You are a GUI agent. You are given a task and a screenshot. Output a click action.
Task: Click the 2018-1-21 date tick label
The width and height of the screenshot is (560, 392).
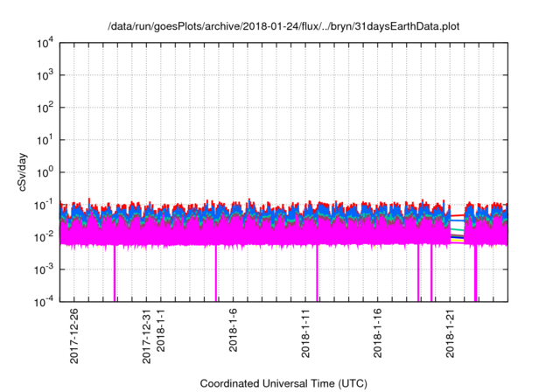(450, 332)
